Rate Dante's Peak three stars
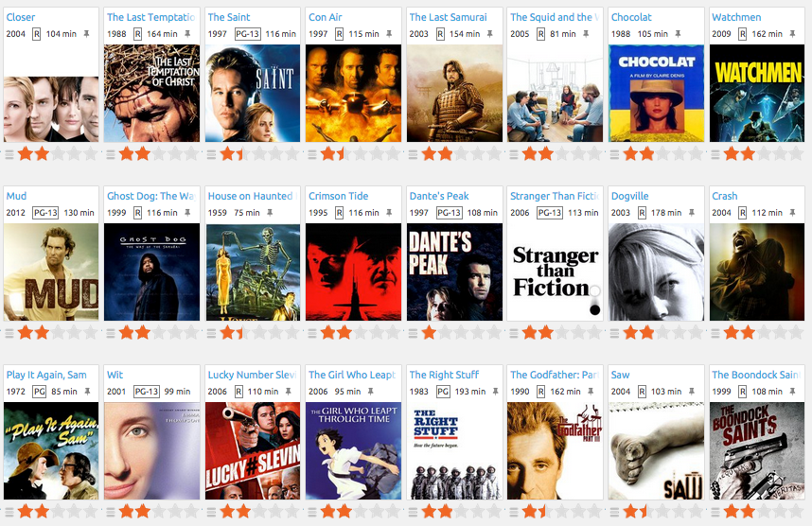The width and height of the screenshot is (812, 526). [x=461, y=333]
